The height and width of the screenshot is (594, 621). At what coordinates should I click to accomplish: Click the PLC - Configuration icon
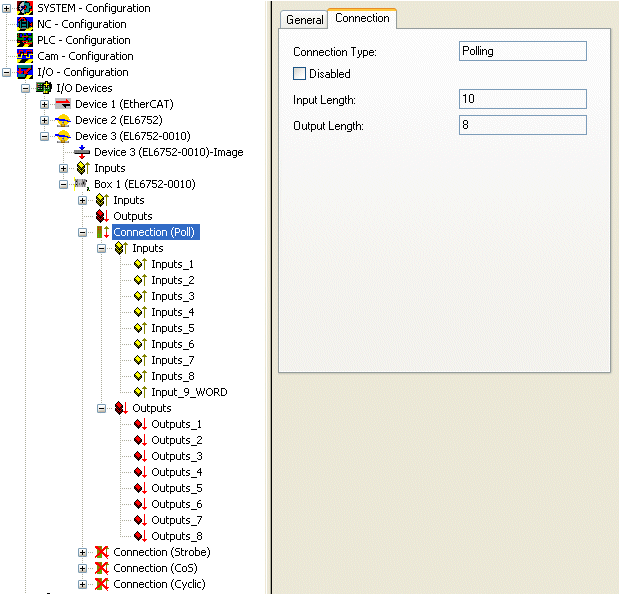[x=25, y=40]
